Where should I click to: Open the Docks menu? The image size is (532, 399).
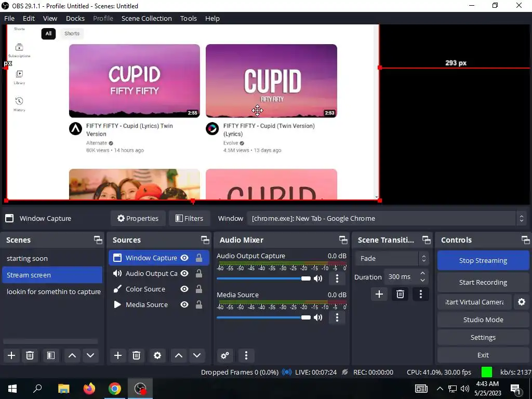point(75,18)
